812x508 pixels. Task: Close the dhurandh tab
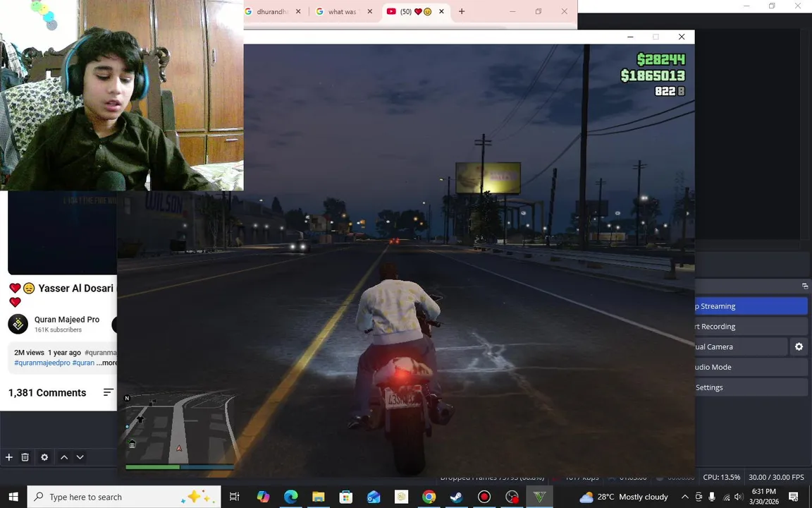[x=298, y=11]
